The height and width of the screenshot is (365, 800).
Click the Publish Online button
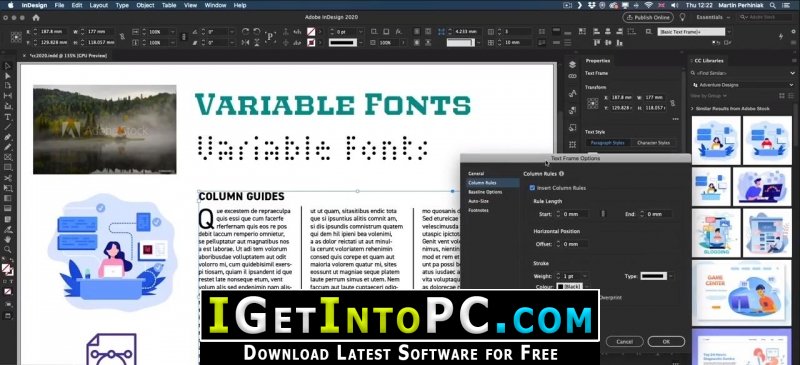point(648,17)
